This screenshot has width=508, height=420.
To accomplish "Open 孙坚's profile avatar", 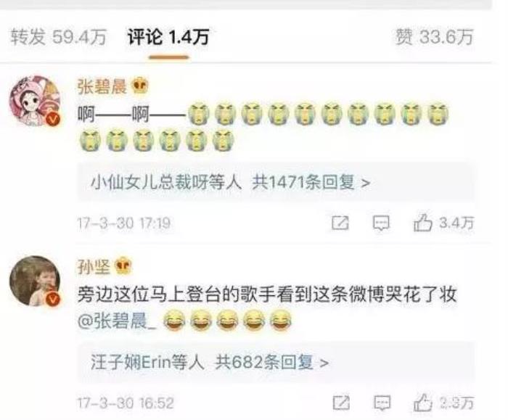I will coord(36,281).
